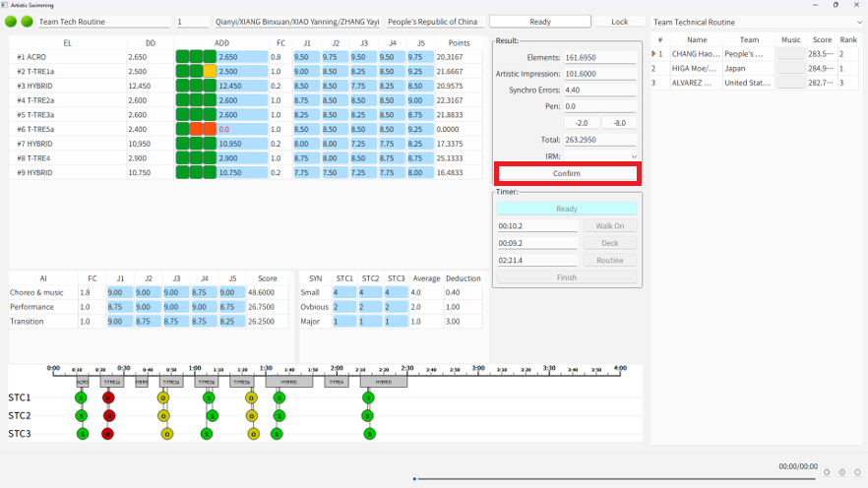Select the red M marker on STC3 row
The height and width of the screenshot is (488, 868).
tap(107, 434)
